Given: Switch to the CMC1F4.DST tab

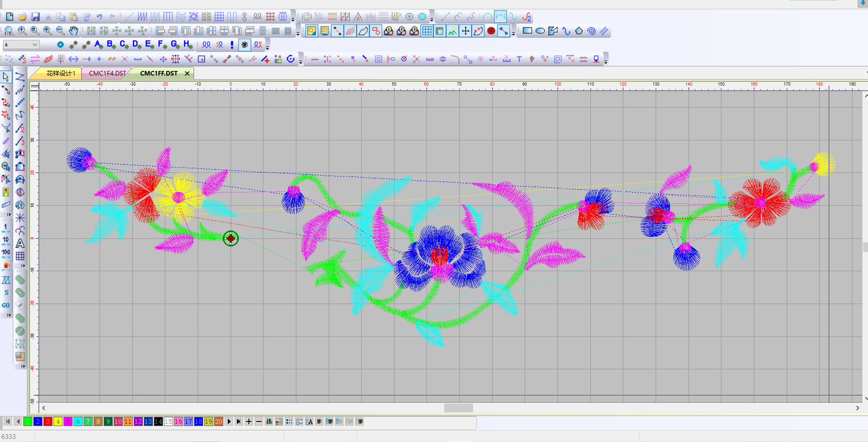Looking at the screenshot, I should pos(107,73).
